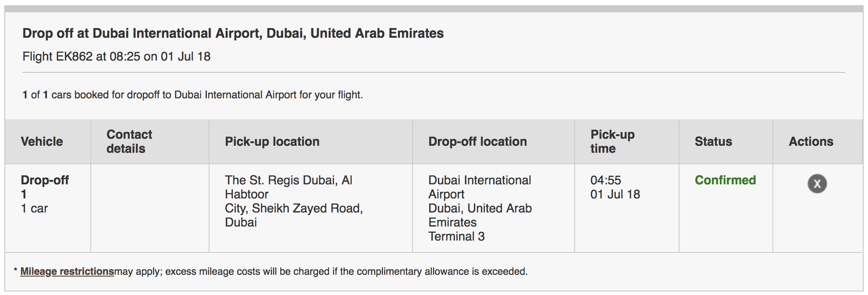Click the Contact details column header

coord(129,141)
